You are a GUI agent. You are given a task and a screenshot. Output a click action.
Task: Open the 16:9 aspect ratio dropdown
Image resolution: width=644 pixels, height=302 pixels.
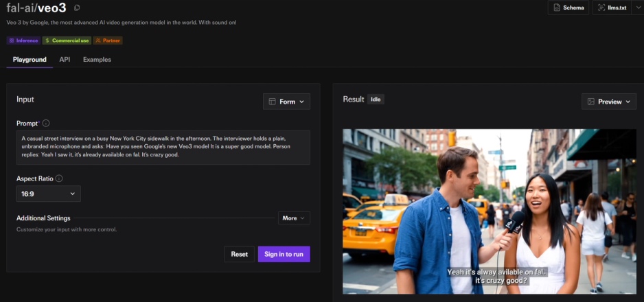click(x=49, y=194)
